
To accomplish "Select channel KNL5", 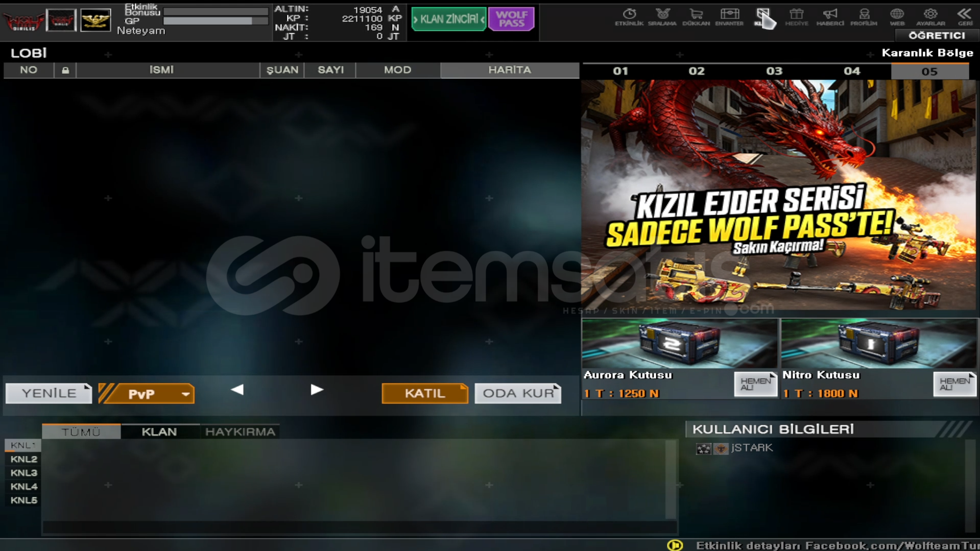I will 23,501.
